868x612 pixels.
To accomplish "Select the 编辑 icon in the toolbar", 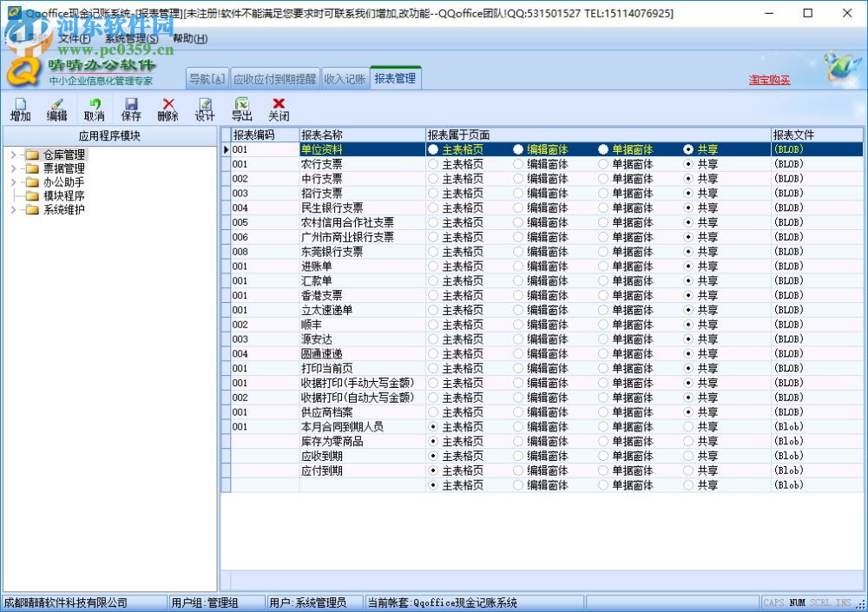I will coord(56,109).
